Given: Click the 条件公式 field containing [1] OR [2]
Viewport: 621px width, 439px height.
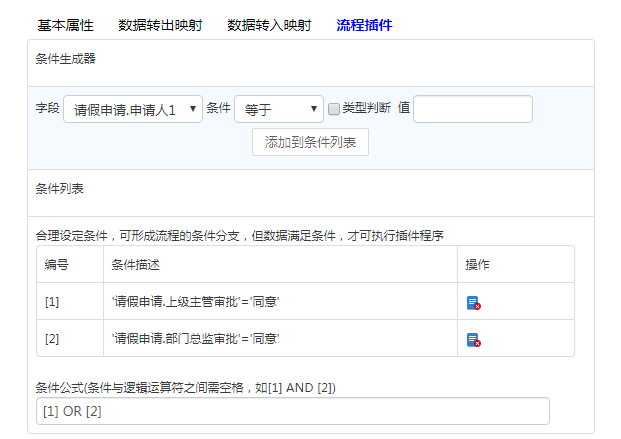Looking at the screenshot, I should pos(292,411).
